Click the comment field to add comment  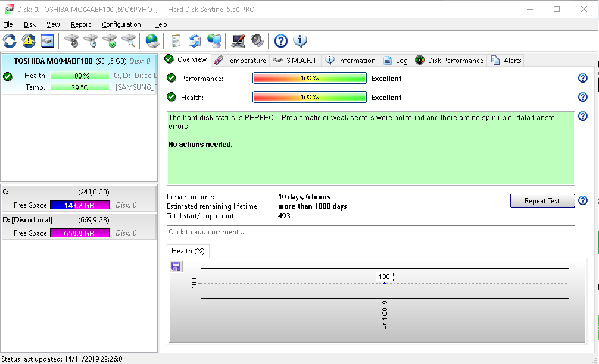click(x=370, y=232)
